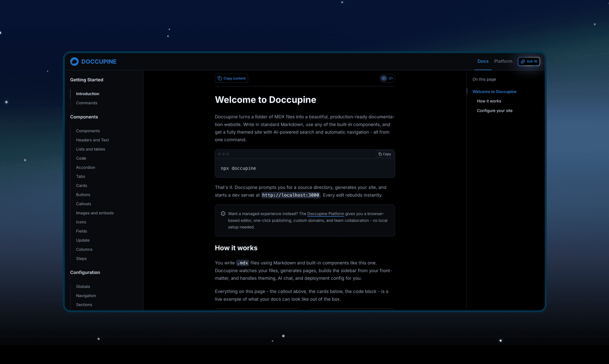
Task: Click the copy icon in Copy content
Action: 220,78
